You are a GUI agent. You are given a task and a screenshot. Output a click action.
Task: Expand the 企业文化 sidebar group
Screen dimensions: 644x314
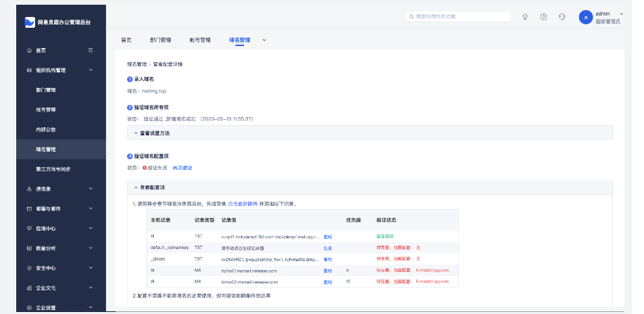[91, 288]
